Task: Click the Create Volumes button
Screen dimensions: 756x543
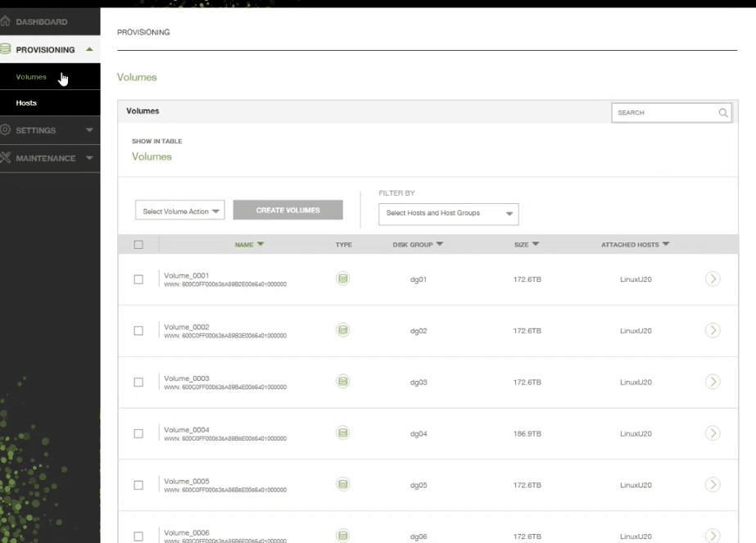Action: (287, 210)
